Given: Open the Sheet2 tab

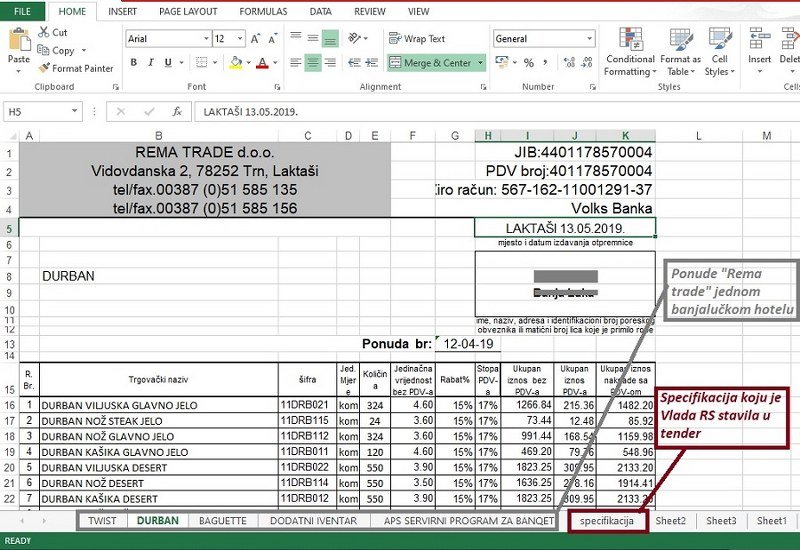Looking at the screenshot, I should pyautogui.click(x=670, y=521).
